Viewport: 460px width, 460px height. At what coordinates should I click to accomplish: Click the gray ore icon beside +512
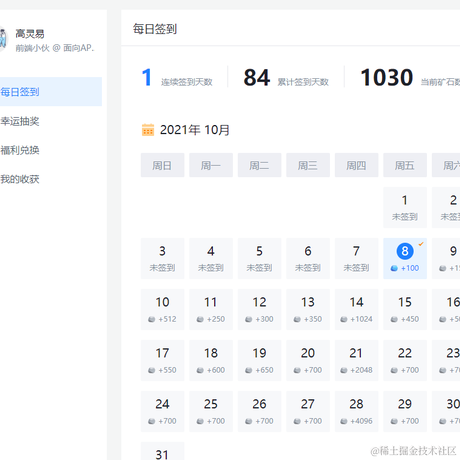point(152,319)
